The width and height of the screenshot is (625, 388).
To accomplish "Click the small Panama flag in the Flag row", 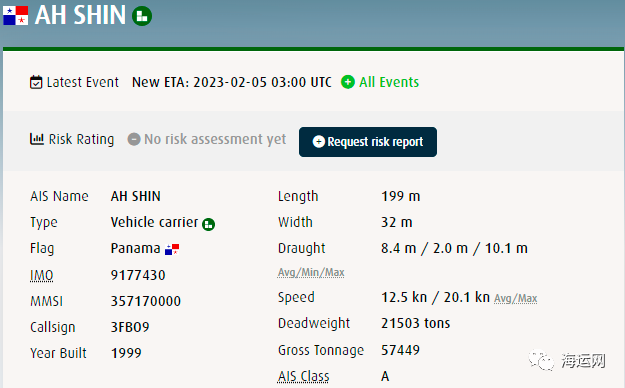I will pos(172,250).
